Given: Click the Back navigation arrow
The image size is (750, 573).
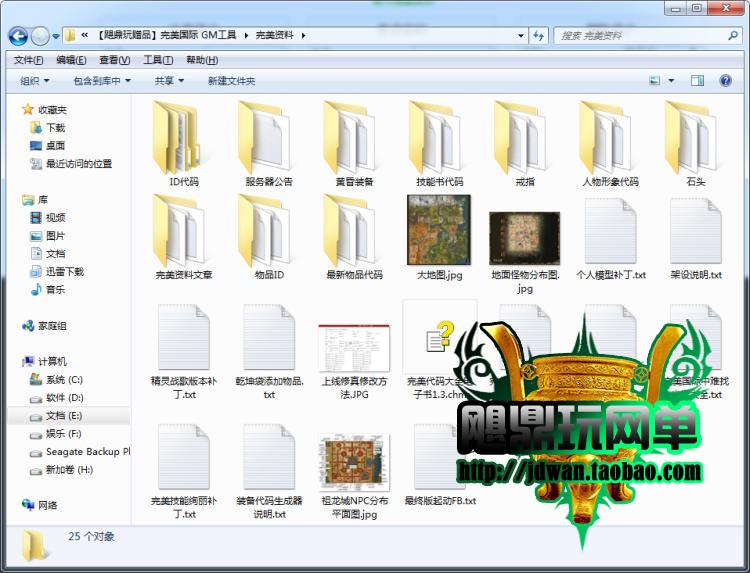Looking at the screenshot, I should (x=18, y=36).
